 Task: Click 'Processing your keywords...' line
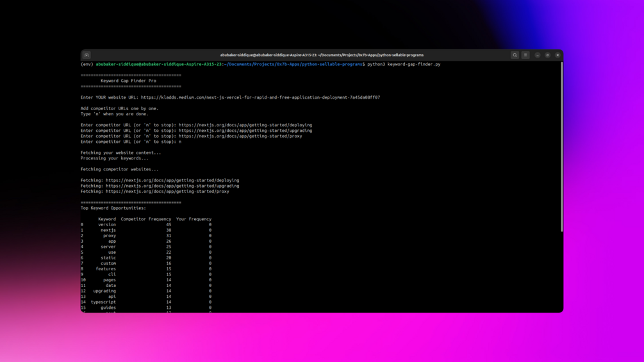tap(115, 158)
